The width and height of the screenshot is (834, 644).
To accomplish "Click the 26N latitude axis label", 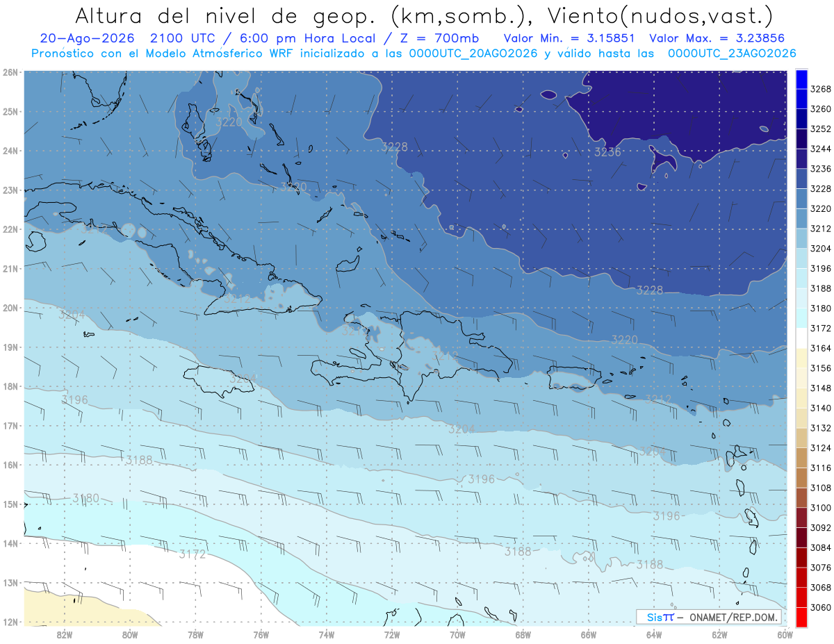I will click(10, 72).
